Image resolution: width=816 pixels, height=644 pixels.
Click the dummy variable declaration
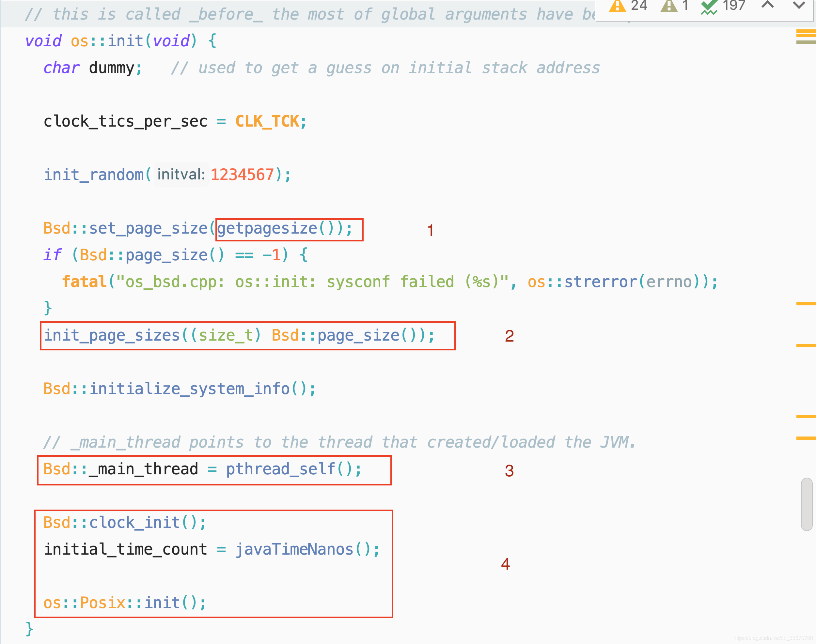click(111, 68)
